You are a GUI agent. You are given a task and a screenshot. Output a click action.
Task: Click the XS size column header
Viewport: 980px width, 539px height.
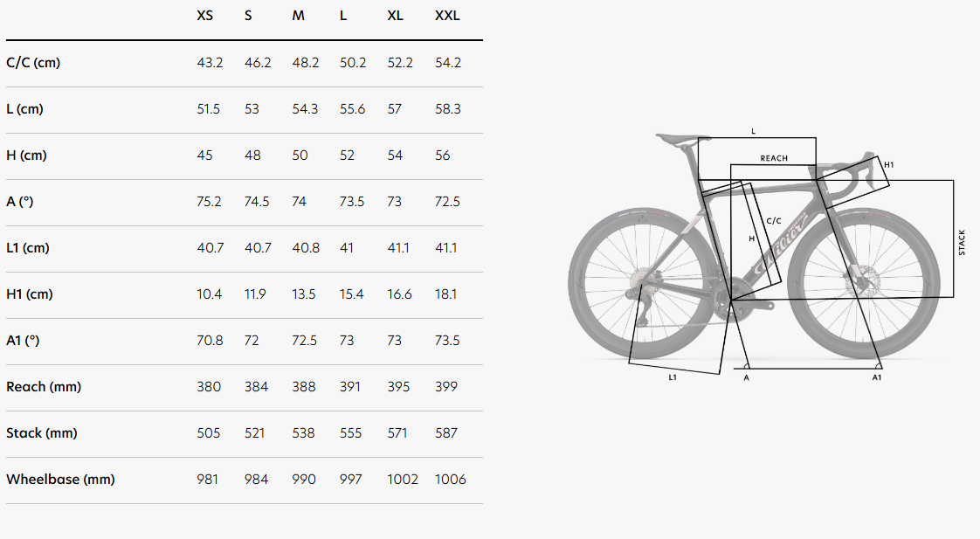pyautogui.click(x=205, y=16)
